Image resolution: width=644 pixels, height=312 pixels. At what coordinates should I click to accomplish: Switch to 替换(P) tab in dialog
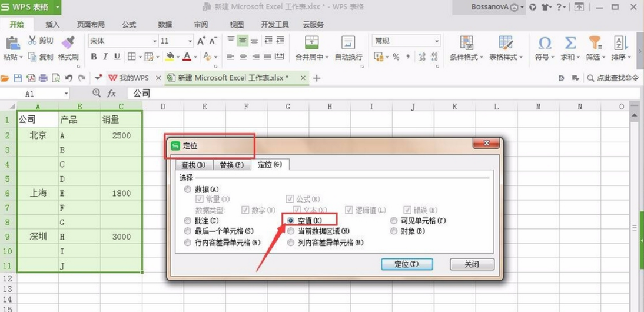click(x=232, y=165)
